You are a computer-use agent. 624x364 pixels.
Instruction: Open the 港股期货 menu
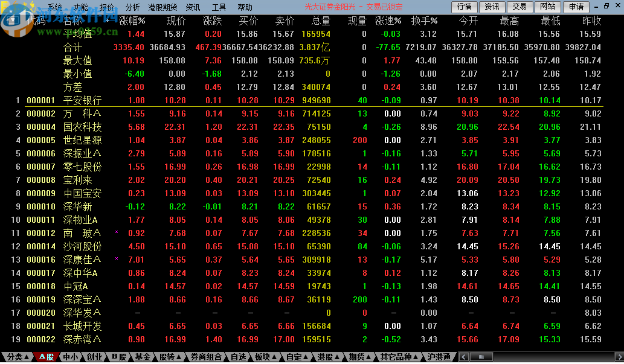pyautogui.click(x=162, y=7)
